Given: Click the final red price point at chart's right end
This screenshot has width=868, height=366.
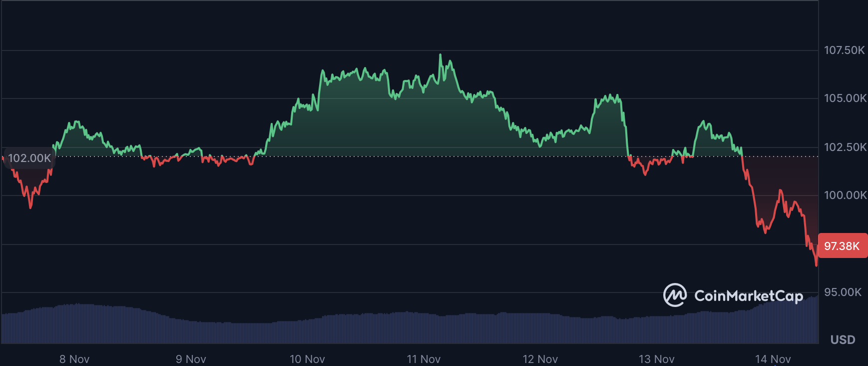Looking at the screenshot, I should click(x=816, y=264).
